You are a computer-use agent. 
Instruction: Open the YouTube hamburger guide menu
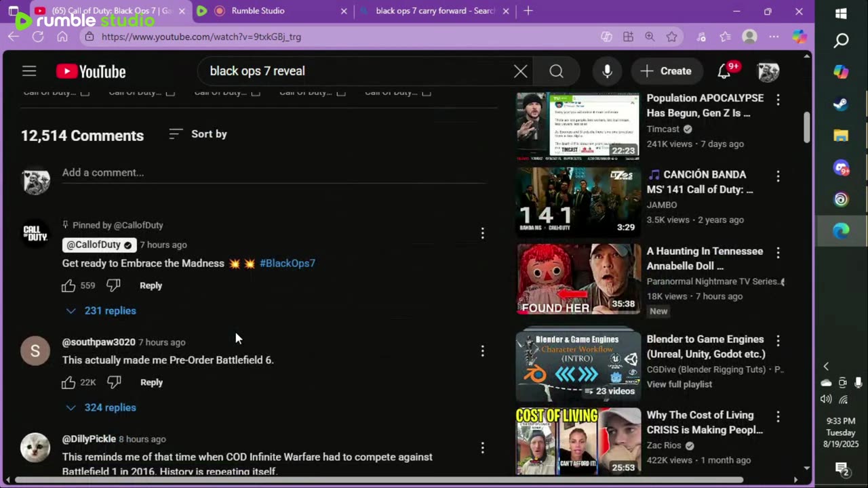click(x=28, y=71)
